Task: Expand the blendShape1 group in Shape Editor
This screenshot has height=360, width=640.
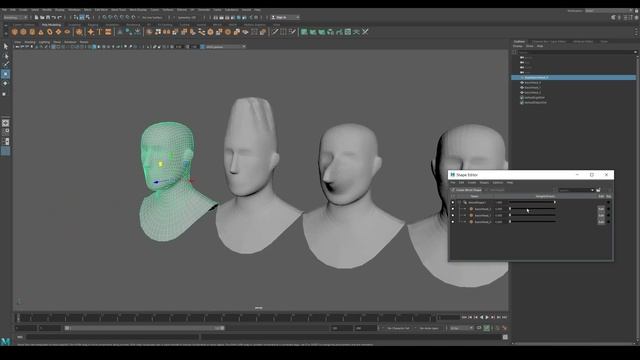Action: [x=459, y=202]
